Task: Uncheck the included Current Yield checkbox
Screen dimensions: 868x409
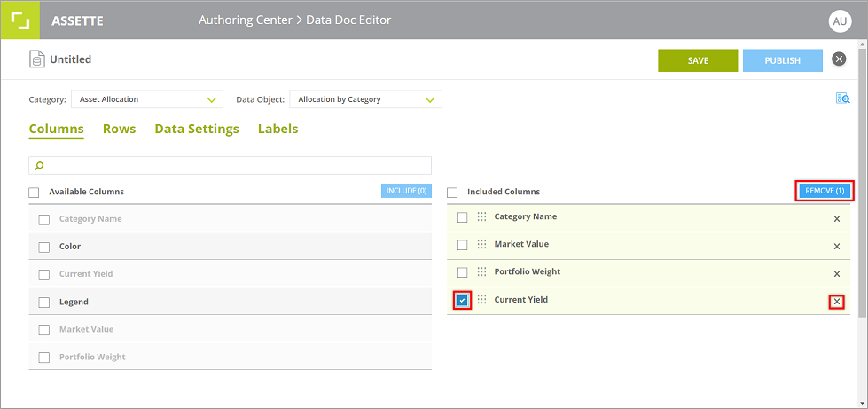Action: (x=462, y=301)
